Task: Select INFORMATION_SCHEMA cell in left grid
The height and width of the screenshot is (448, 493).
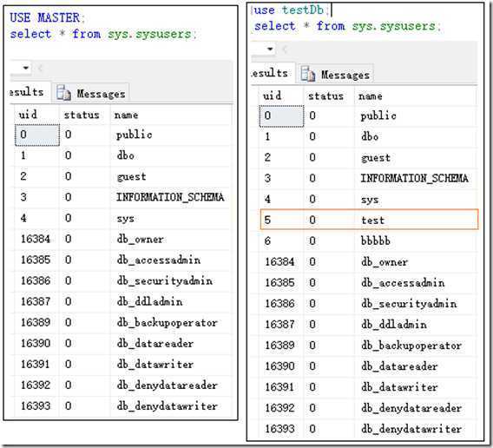Action: point(171,197)
